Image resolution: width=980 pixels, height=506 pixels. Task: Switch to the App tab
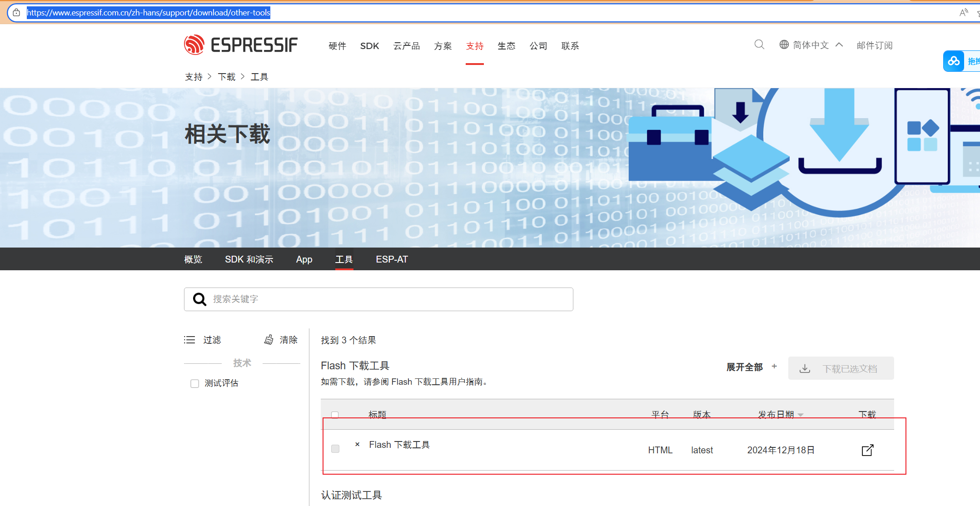tap(304, 259)
